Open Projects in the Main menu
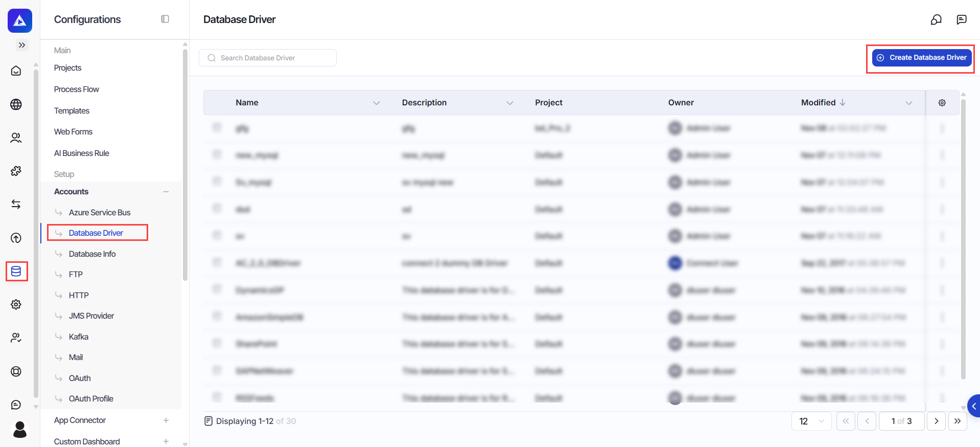 coord(67,68)
